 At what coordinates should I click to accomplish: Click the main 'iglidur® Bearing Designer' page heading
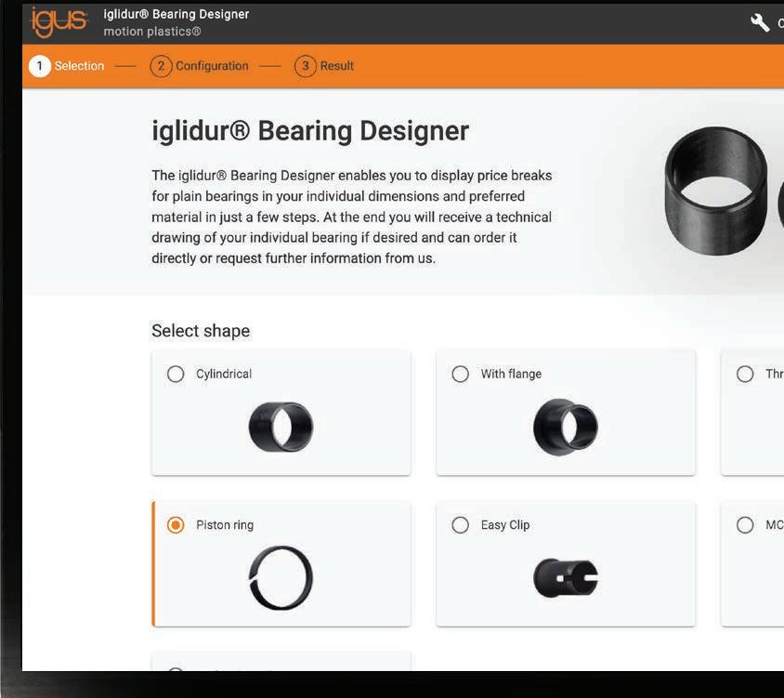(310, 132)
